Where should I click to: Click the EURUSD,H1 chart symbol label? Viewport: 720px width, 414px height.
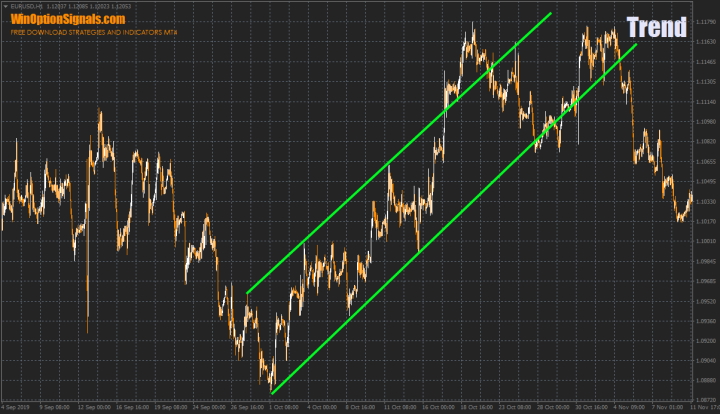tap(22, 6)
